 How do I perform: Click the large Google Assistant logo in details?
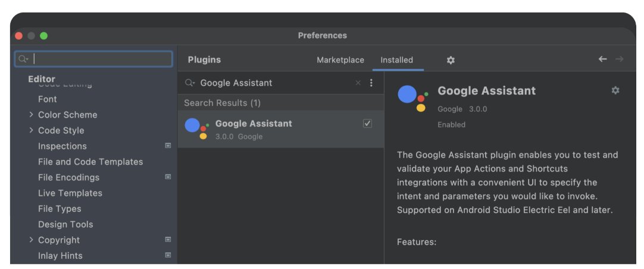click(413, 99)
